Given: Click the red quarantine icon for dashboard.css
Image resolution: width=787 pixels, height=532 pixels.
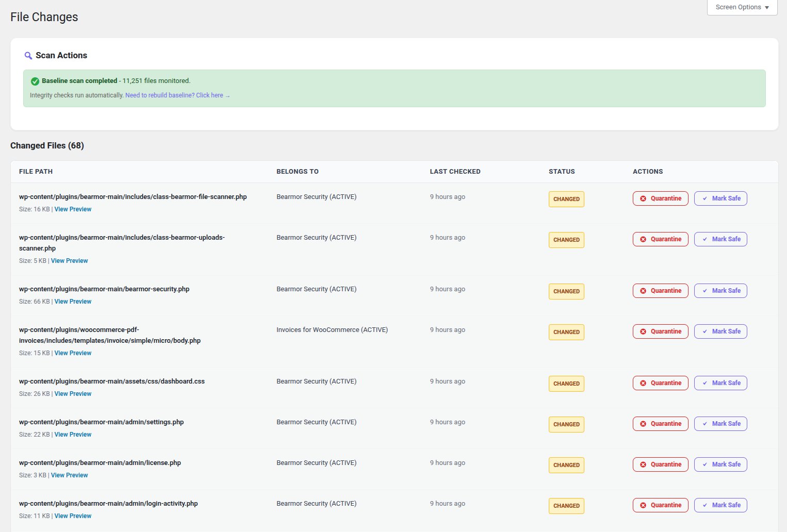Looking at the screenshot, I should (643, 383).
